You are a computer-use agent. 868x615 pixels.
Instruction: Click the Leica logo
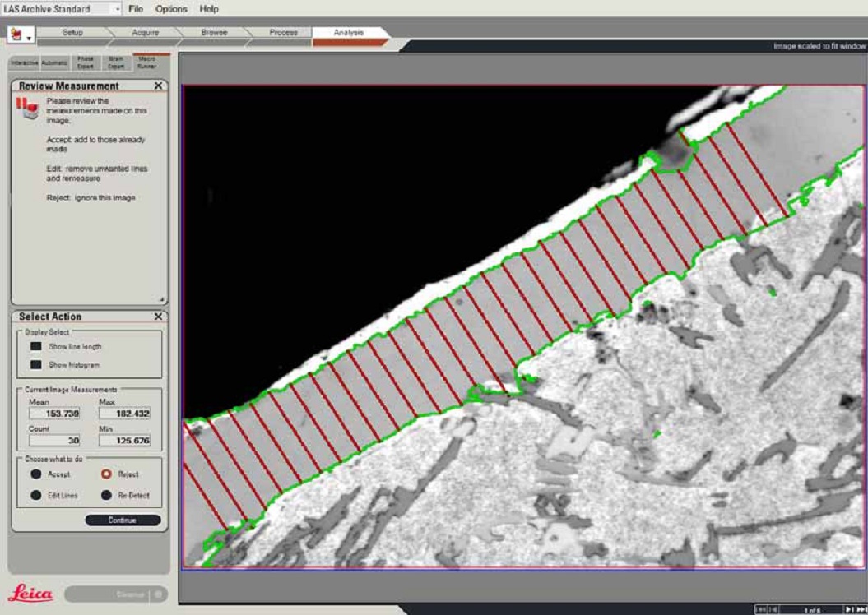(x=30, y=594)
